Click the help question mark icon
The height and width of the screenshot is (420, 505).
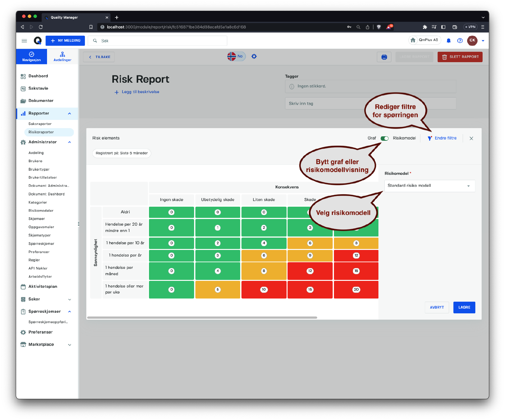tap(460, 41)
